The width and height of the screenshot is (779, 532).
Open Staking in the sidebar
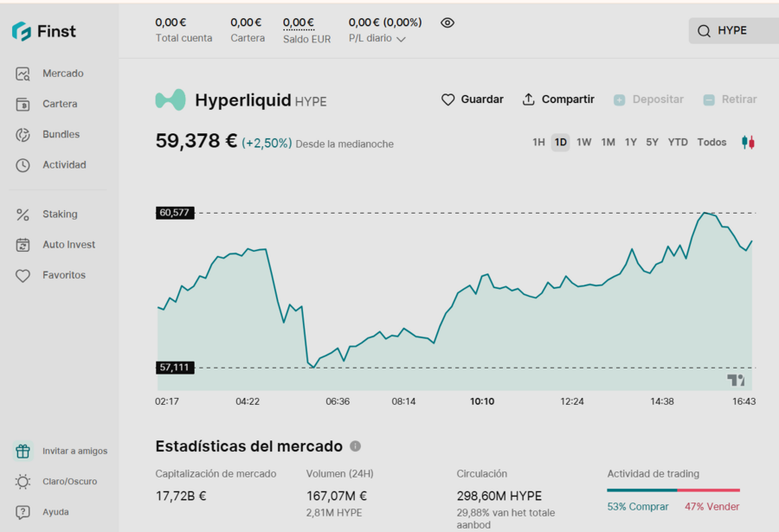point(60,214)
